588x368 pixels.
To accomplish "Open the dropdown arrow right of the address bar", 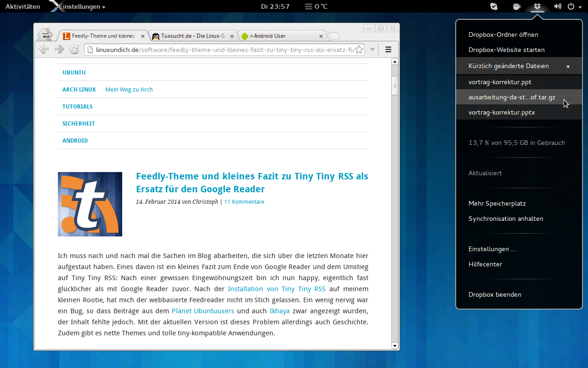I will [373, 50].
